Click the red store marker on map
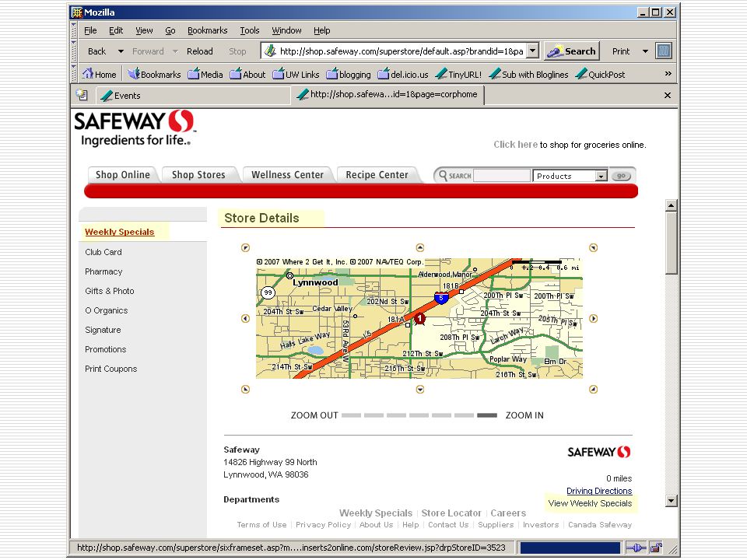The height and width of the screenshot is (560, 747). click(x=419, y=319)
